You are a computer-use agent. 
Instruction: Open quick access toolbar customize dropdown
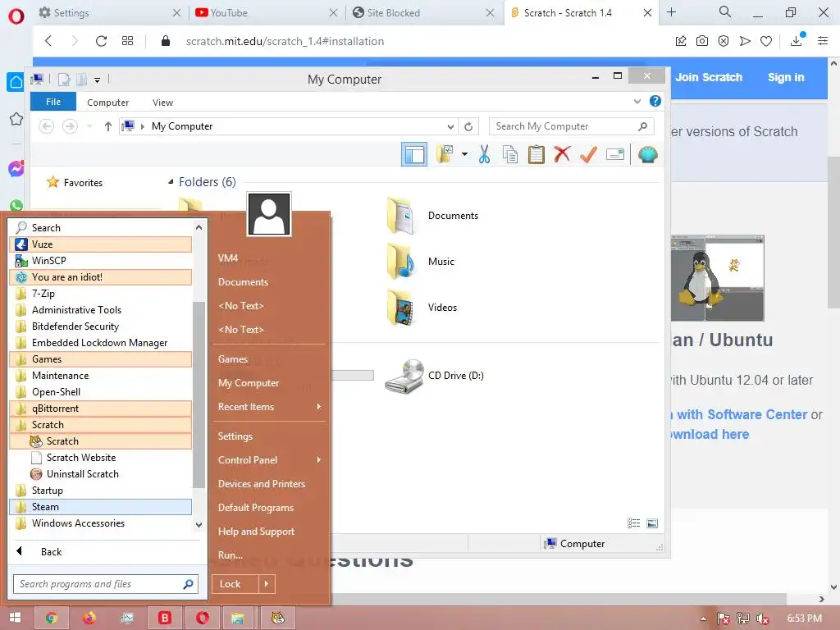[x=98, y=80]
